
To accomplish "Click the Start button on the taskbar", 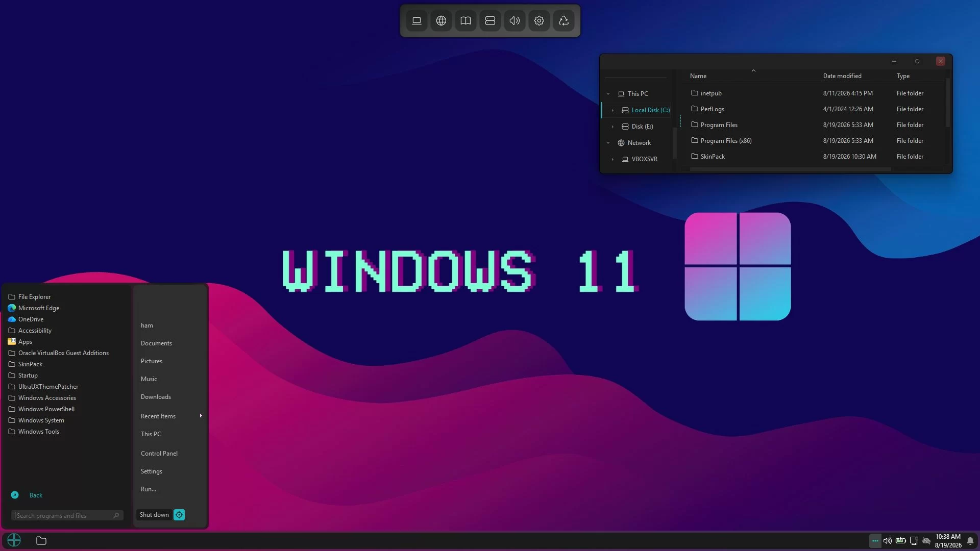I will 14,540.
